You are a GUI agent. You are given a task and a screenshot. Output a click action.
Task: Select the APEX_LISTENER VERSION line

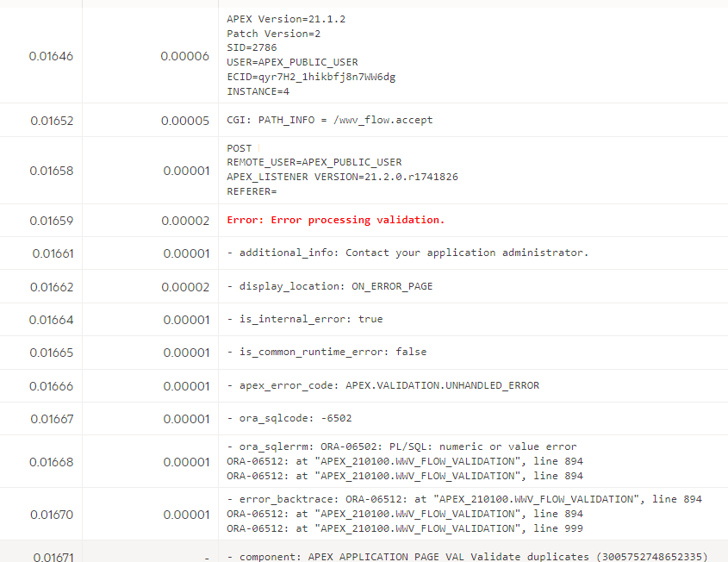click(x=345, y=177)
